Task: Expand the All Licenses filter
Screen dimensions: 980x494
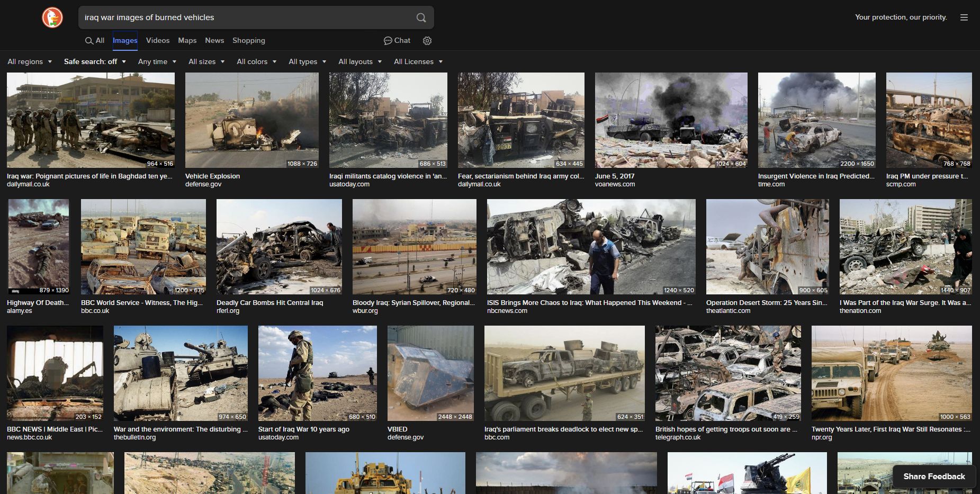Action: coord(418,61)
